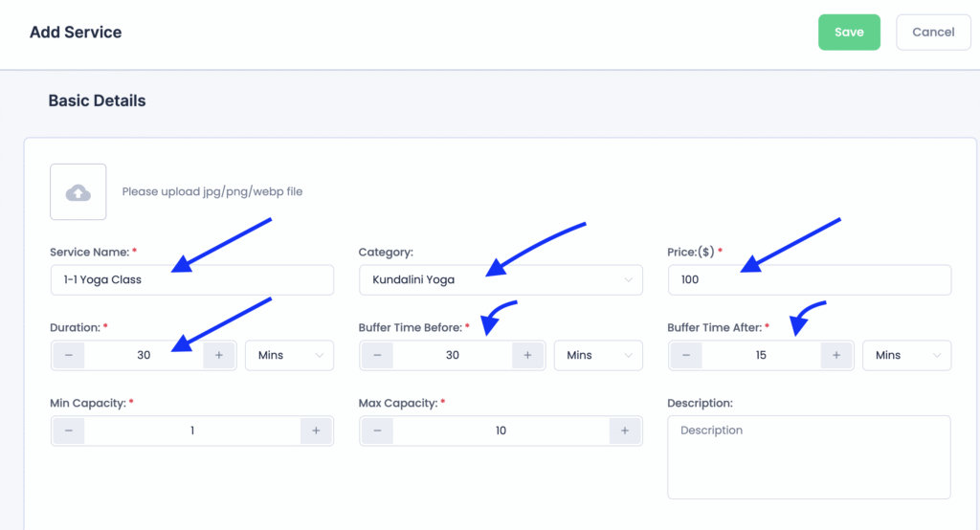
Task: Cancel adding the service
Action: click(932, 32)
